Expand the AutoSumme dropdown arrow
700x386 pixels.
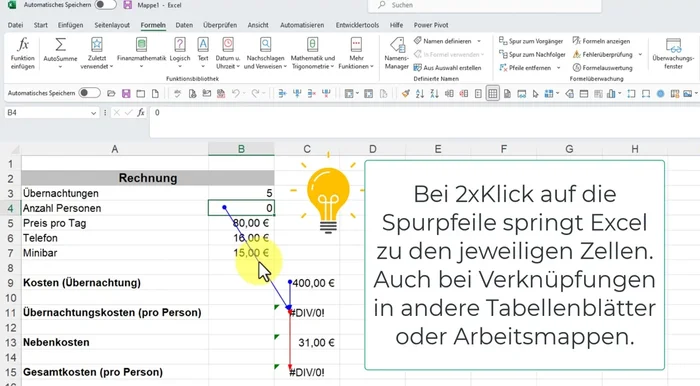[x=60, y=67]
